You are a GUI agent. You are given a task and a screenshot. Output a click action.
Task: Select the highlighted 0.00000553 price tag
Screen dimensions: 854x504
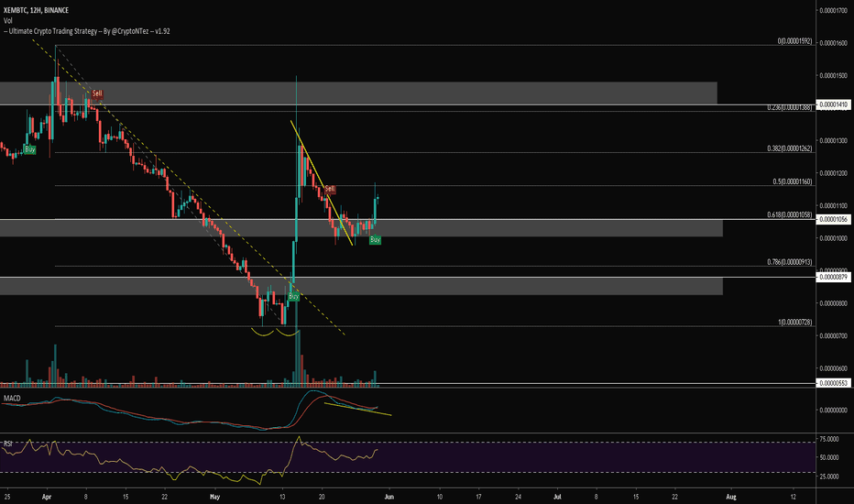coord(834,384)
